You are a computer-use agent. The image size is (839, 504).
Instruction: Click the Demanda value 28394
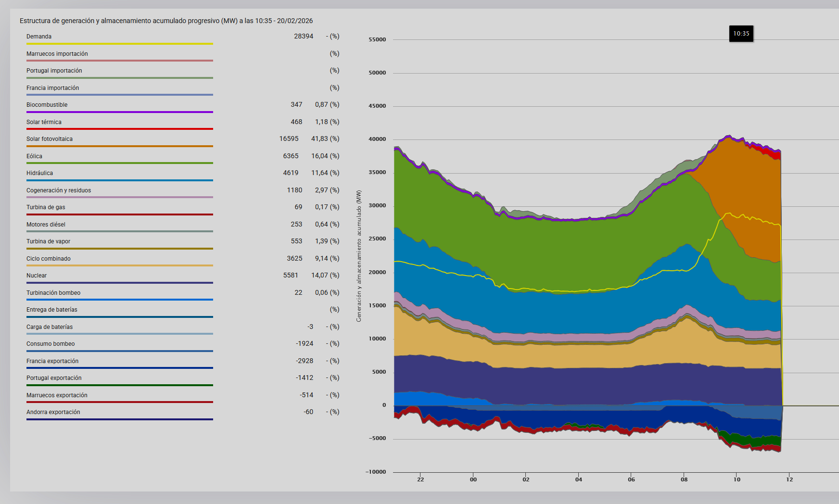pyautogui.click(x=304, y=37)
